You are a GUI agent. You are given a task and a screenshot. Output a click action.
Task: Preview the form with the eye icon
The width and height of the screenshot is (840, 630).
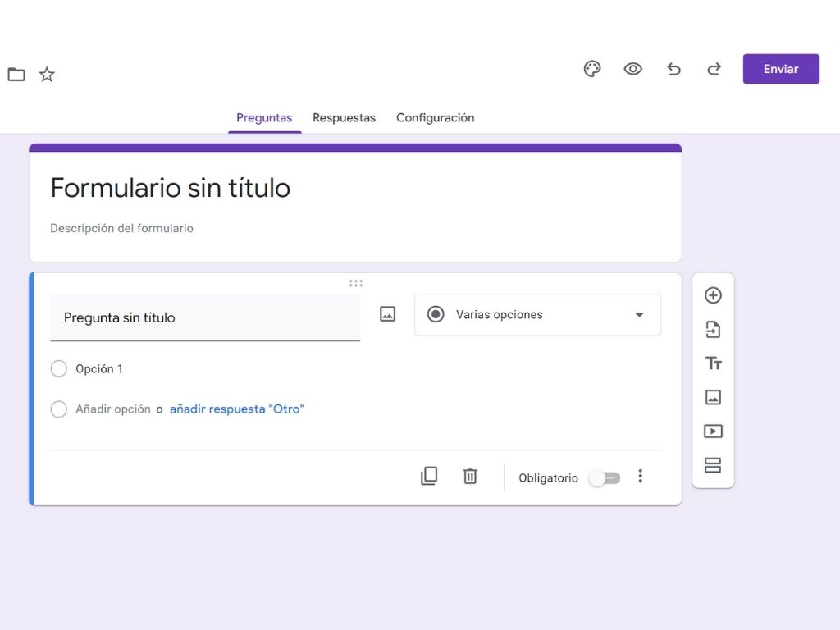(x=632, y=69)
